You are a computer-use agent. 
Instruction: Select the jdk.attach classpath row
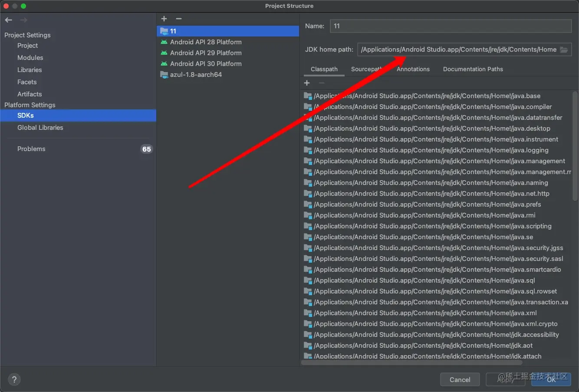coord(436,356)
